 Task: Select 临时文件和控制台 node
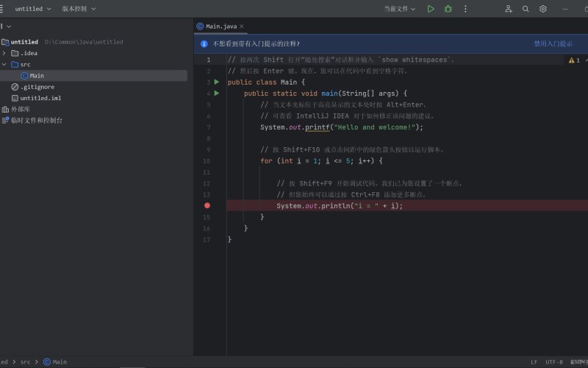36,121
